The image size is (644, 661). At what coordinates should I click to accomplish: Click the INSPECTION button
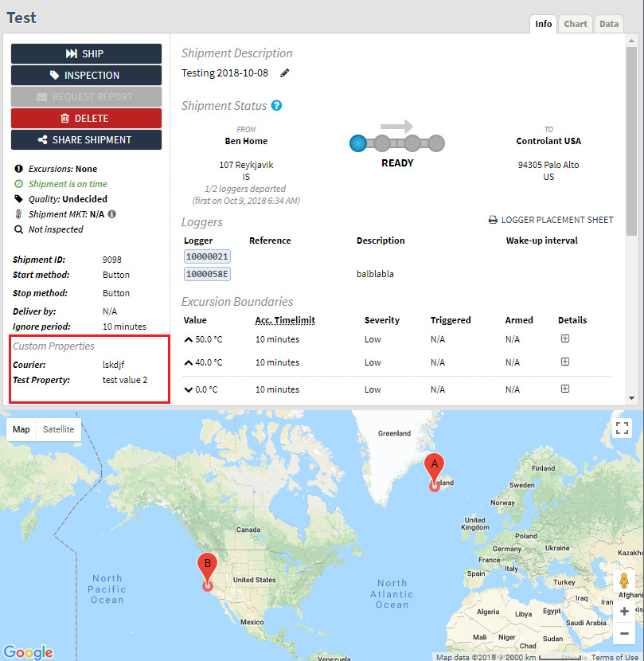(87, 76)
